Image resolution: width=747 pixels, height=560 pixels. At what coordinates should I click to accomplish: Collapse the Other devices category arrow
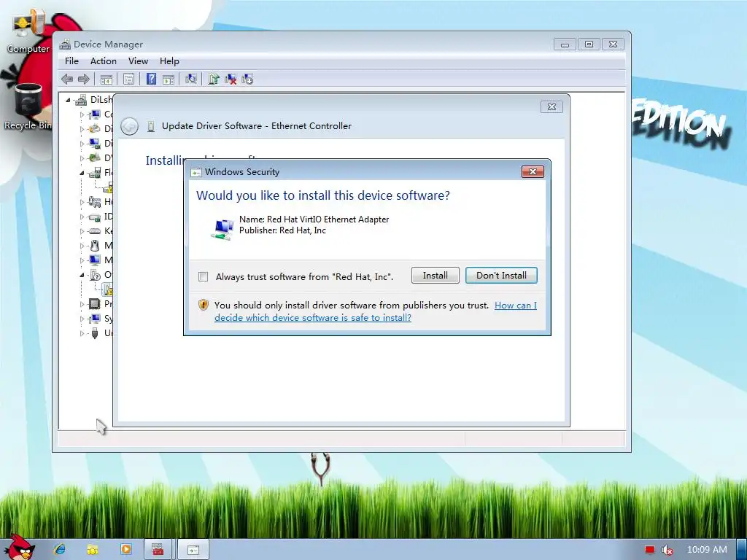82,275
